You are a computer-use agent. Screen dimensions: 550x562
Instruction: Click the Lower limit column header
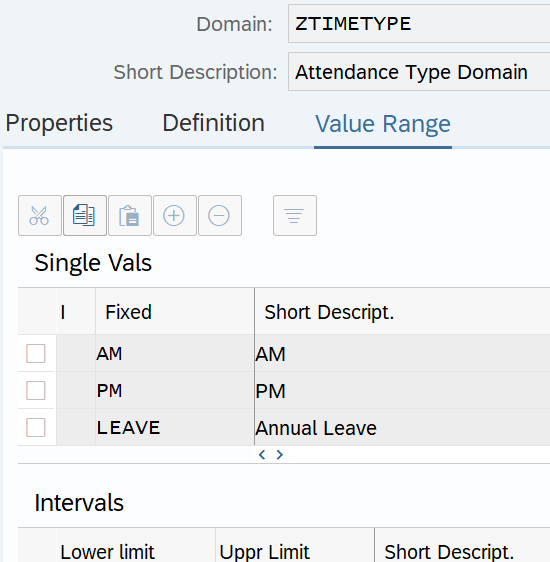click(x=135, y=547)
